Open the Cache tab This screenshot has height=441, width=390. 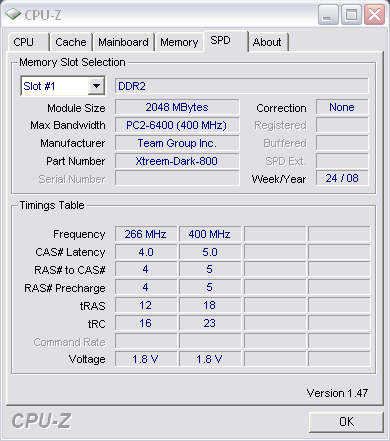click(x=71, y=42)
